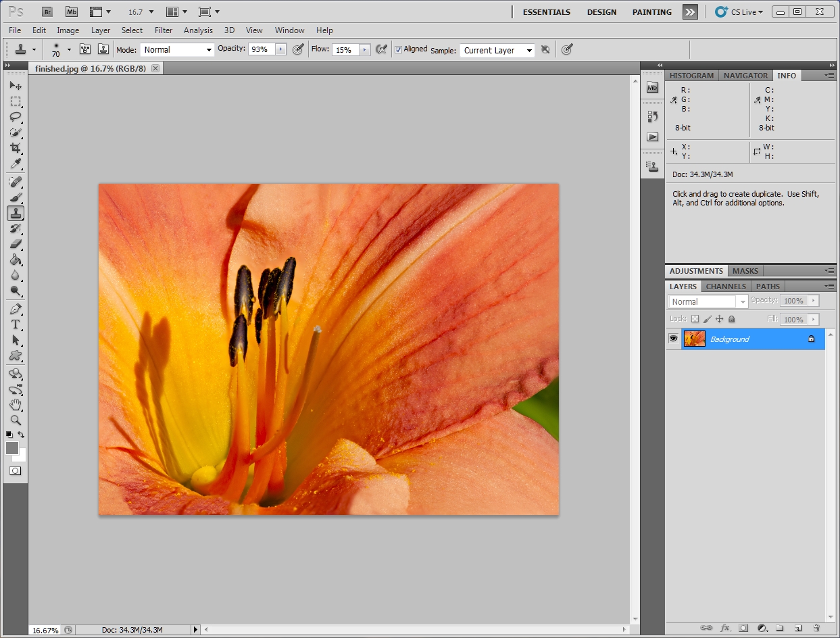Image resolution: width=840 pixels, height=638 pixels.
Task: Select the Zoom tool
Action: coord(16,420)
